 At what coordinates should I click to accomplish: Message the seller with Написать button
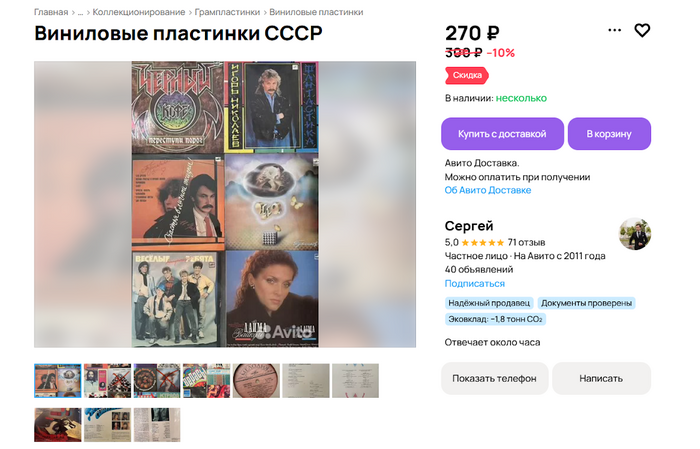click(x=601, y=378)
